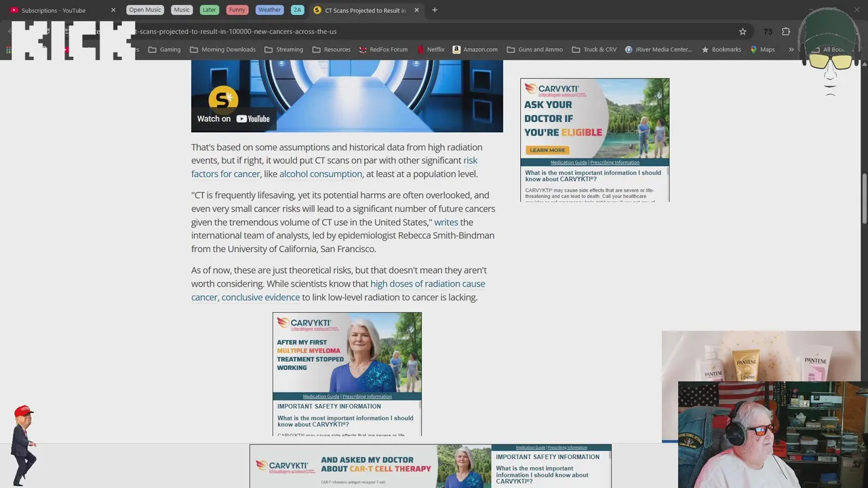The height and width of the screenshot is (488, 868).
Task: Click 'IMPORTANT SAFETY INFORMATION' heading in in-article ad
Action: pyautogui.click(x=329, y=407)
